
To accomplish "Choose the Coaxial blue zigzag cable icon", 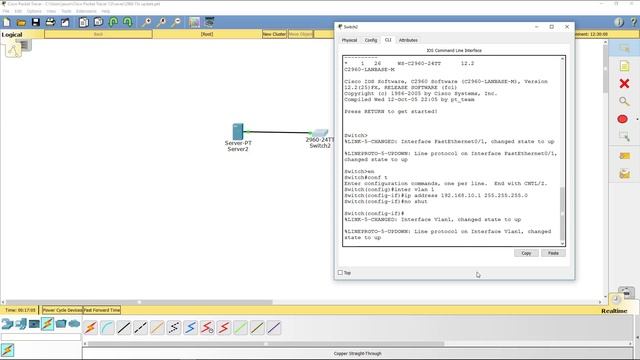I will (191, 327).
